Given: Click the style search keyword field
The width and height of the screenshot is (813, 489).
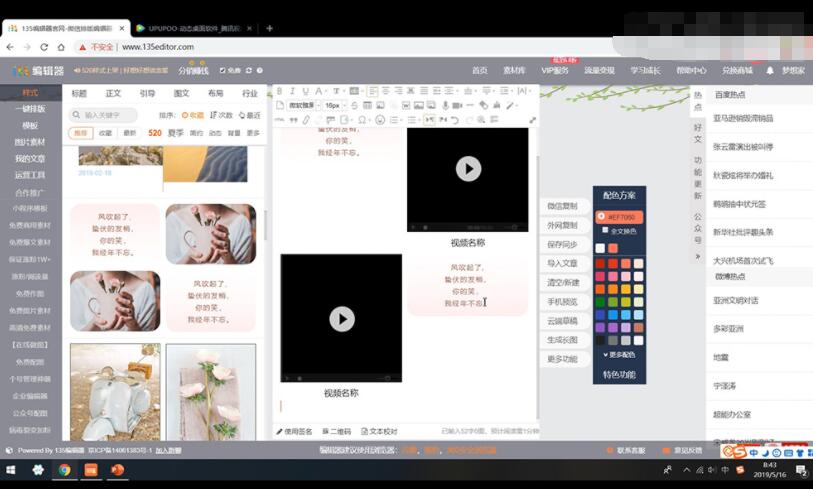Looking at the screenshot, I should coord(103,115).
